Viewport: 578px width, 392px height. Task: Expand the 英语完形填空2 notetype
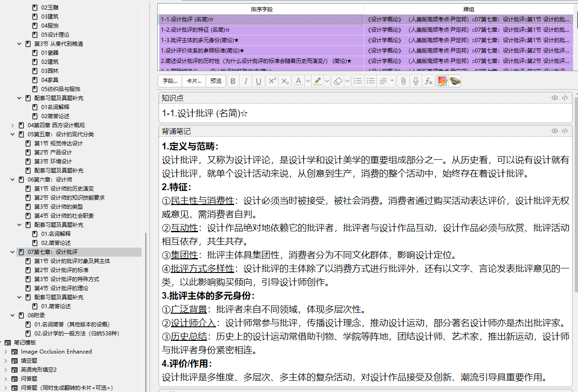[5, 370]
